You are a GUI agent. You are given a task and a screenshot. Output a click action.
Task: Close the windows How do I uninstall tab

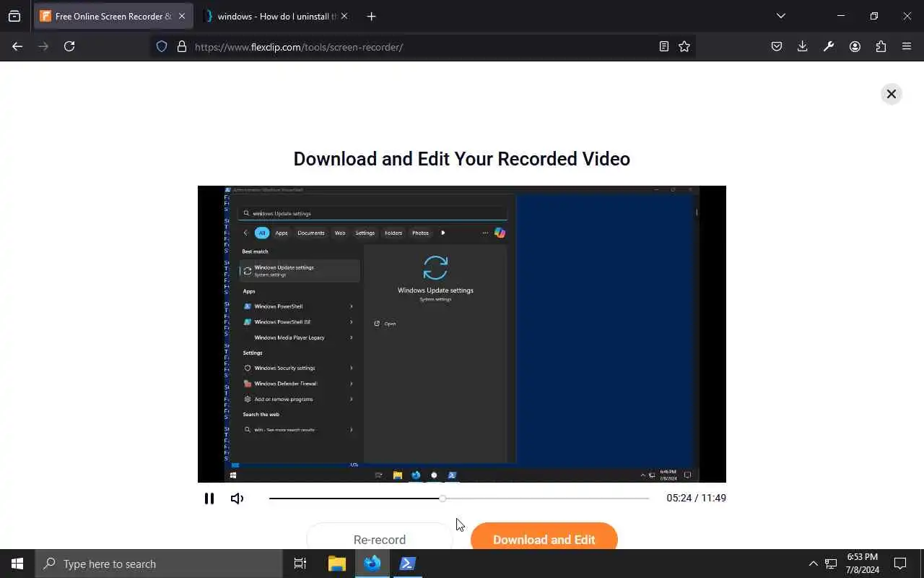click(344, 16)
